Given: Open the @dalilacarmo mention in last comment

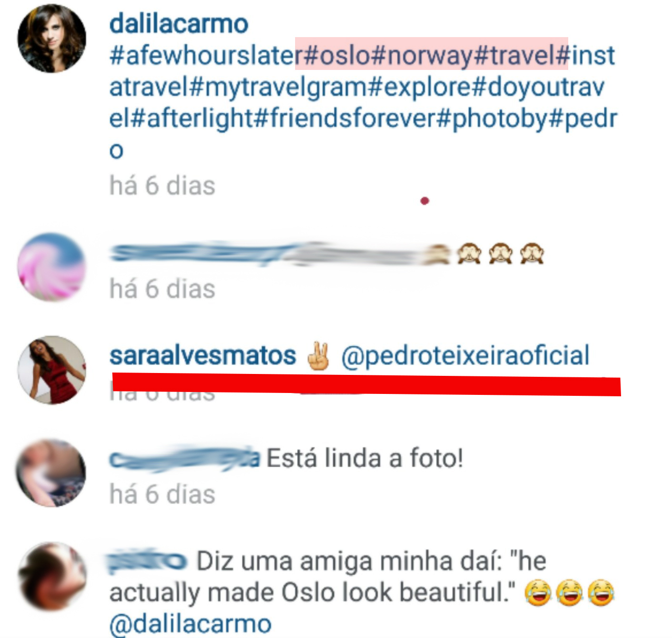Looking at the screenshot, I should click(190, 624).
